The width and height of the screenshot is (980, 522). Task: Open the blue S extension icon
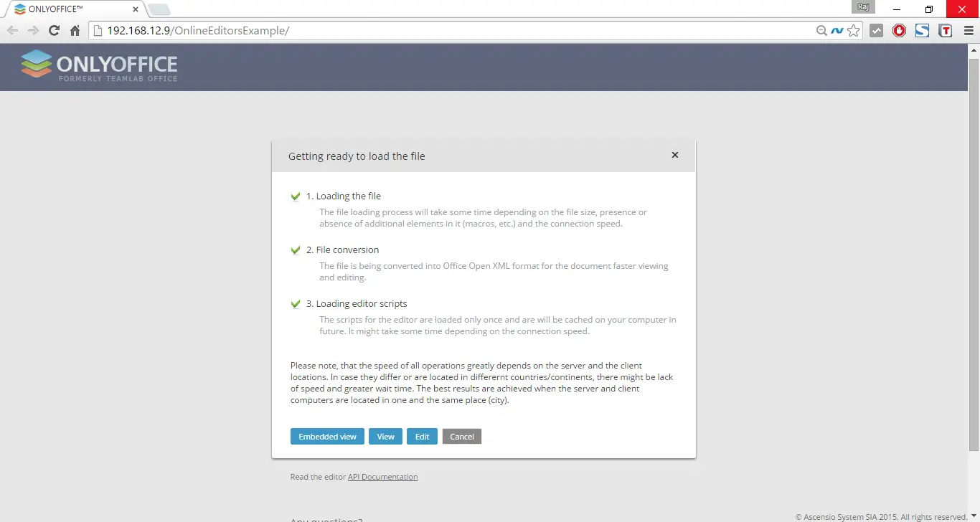tap(922, 31)
